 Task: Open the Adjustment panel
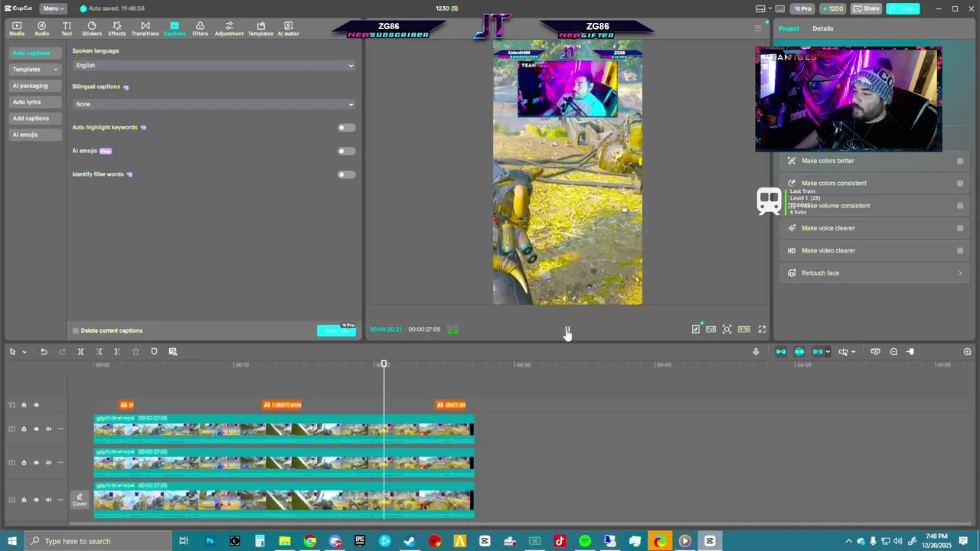coord(229,29)
